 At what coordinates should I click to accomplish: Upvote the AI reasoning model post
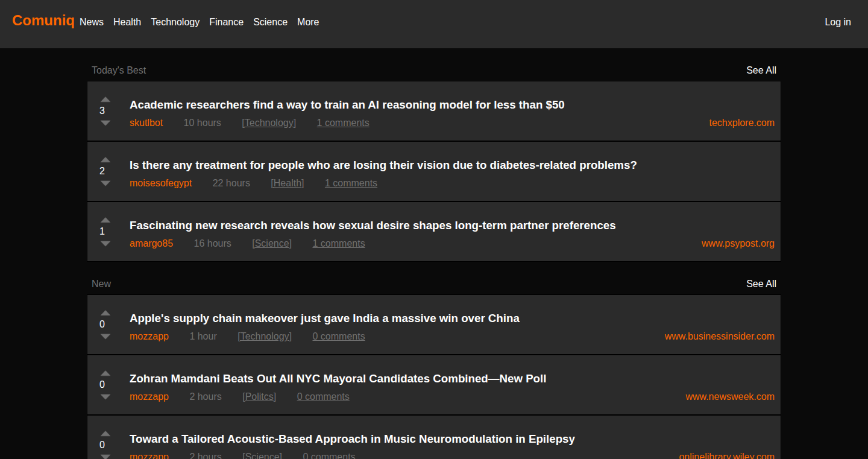point(105,100)
